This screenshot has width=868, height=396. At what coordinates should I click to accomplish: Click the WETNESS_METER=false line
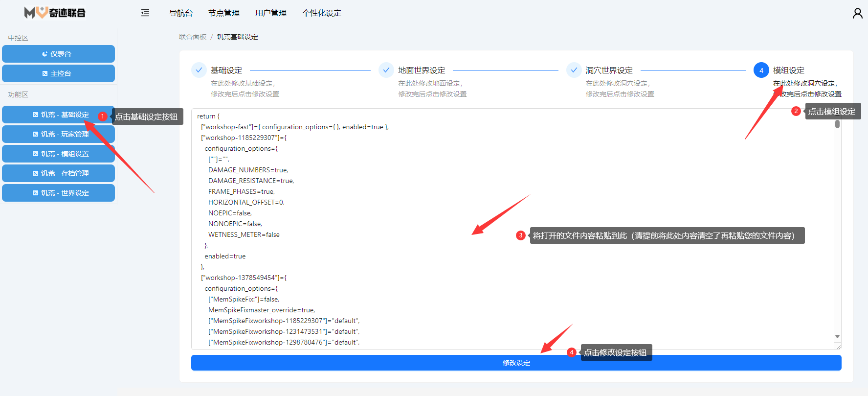(244, 234)
